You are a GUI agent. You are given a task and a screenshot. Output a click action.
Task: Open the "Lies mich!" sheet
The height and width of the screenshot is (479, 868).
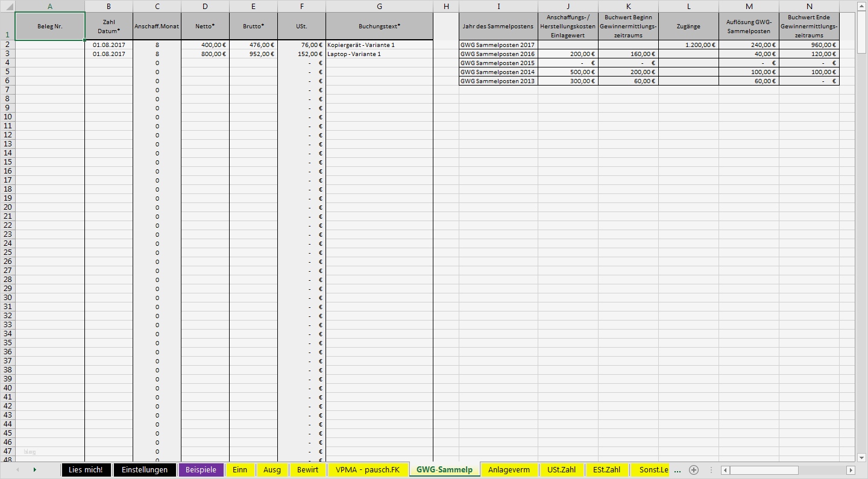(86, 470)
